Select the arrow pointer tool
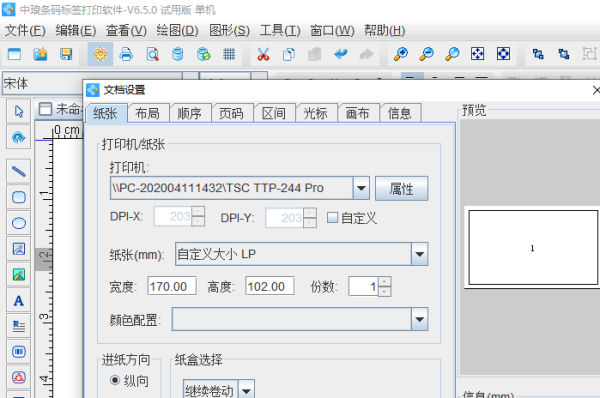The width and height of the screenshot is (600, 398). click(18, 111)
